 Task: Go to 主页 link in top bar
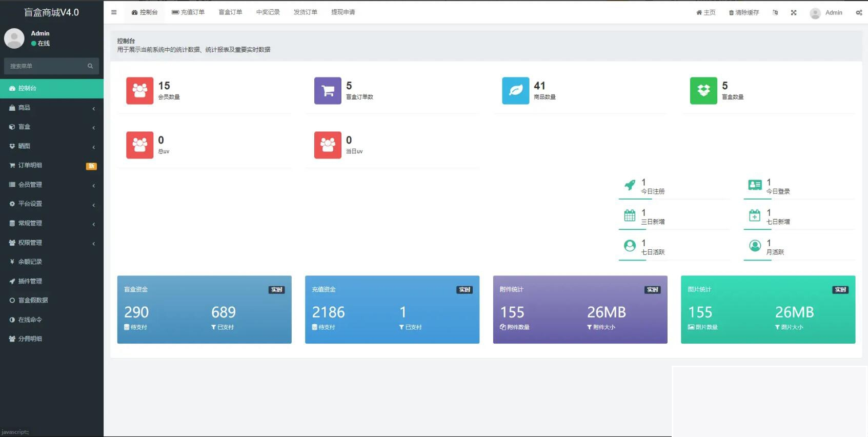coord(706,13)
